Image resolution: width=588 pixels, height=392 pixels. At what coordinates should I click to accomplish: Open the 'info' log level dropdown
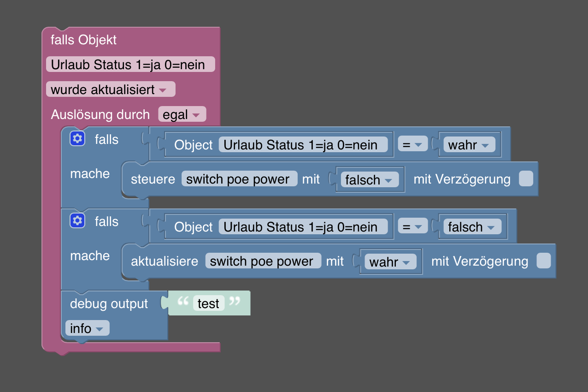[x=87, y=328]
